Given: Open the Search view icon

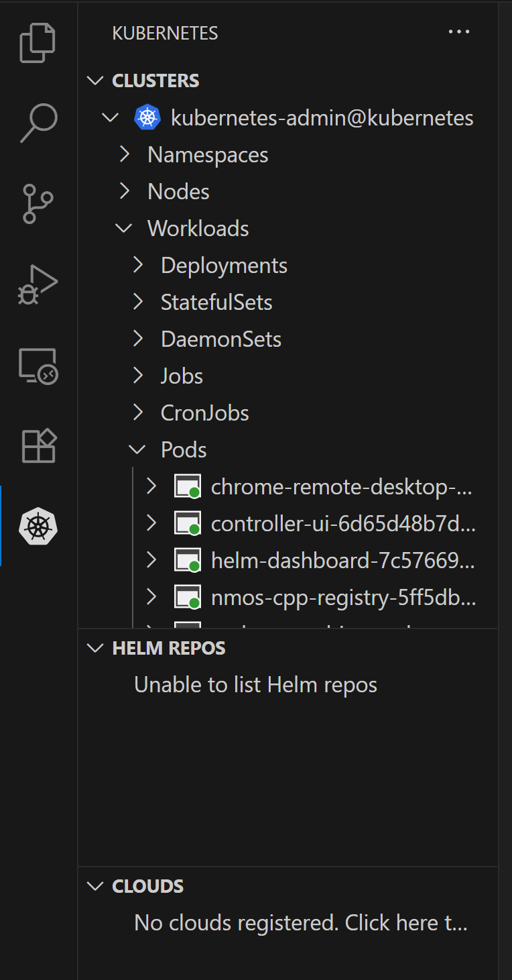Looking at the screenshot, I should point(38,123).
